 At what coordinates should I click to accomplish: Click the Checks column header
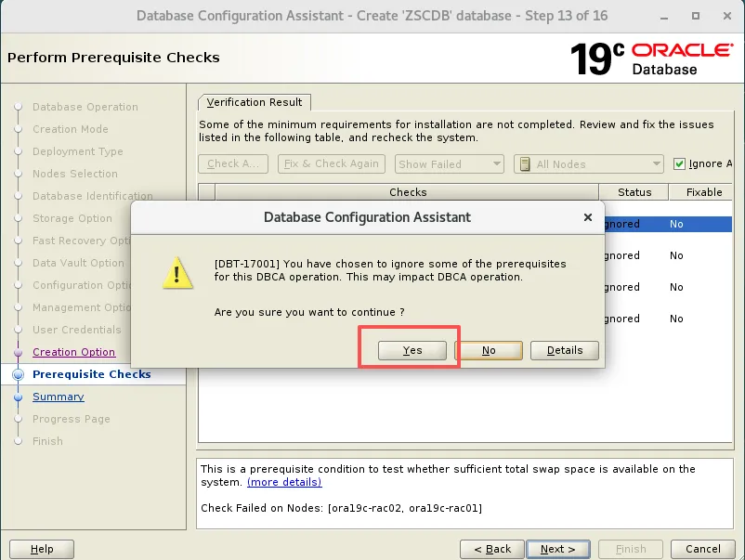click(x=407, y=192)
